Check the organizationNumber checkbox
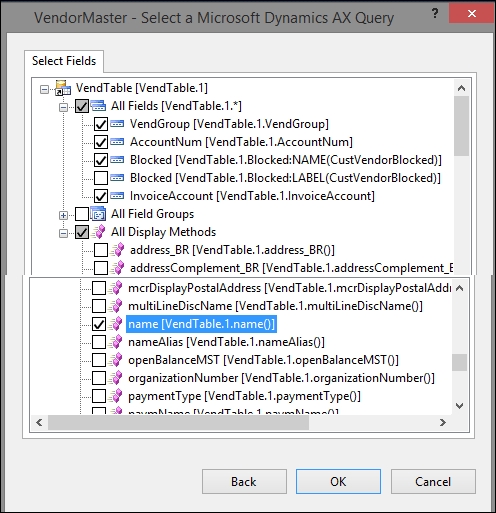This screenshot has height=513, width=496. (x=99, y=378)
